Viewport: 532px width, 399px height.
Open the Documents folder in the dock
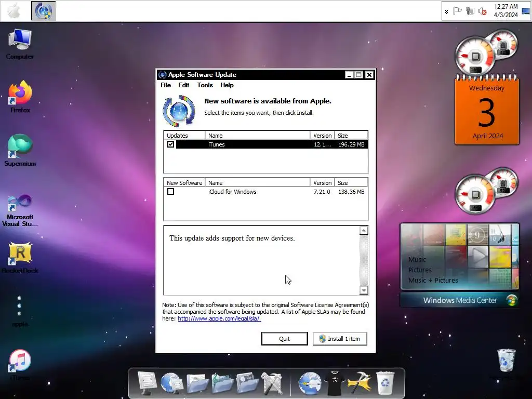coord(197,383)
